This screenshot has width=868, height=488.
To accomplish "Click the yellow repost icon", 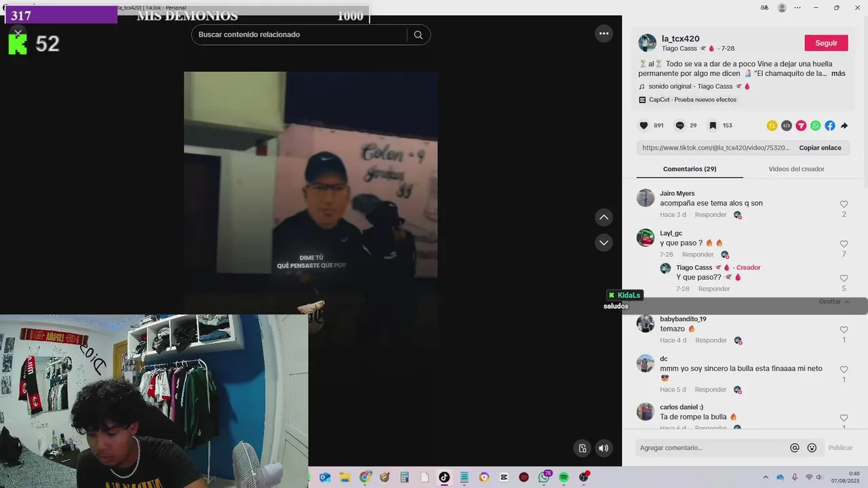I will tap(772, 125).
